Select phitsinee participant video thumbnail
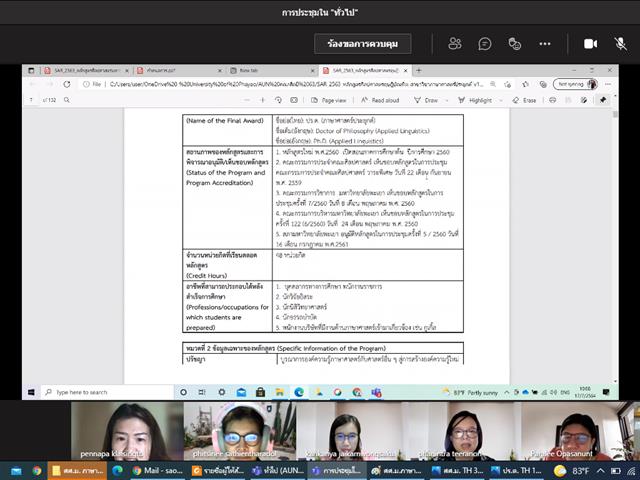This screenshot has height=480, width=640. (240, 431)
